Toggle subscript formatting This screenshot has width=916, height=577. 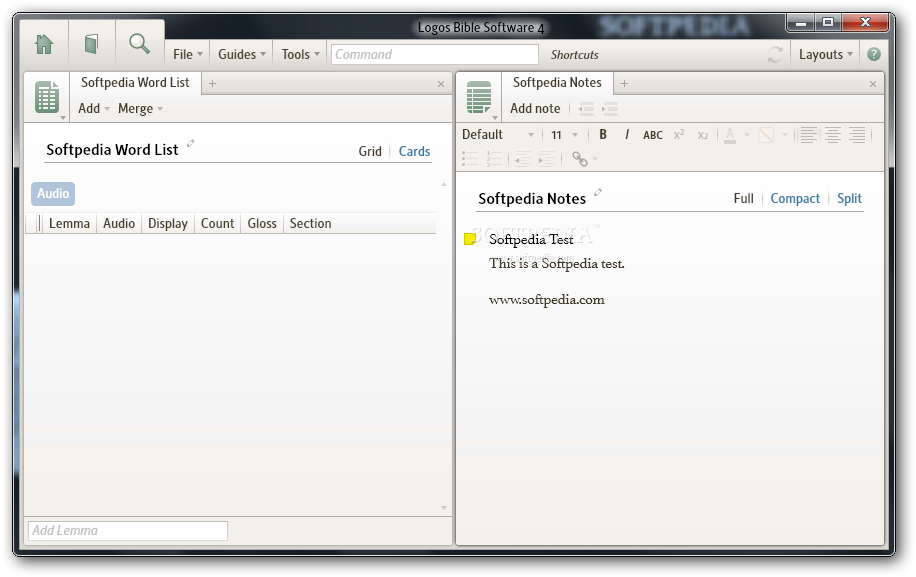tap(703, 135)
